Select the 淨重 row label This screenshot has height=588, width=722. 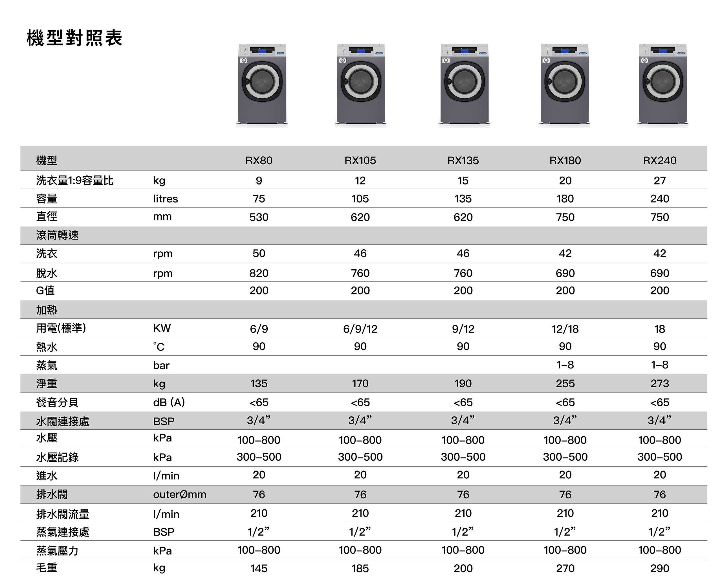pyautogui.click(x=47, y=384)
